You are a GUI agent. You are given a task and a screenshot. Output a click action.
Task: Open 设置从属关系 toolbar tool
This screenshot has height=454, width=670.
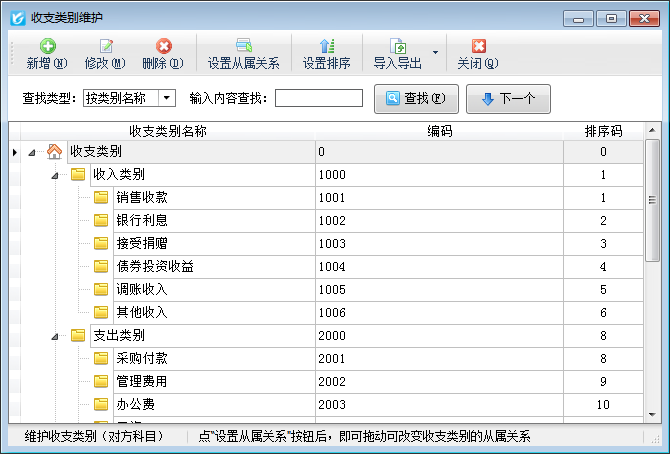pyautogui.click(x=243, y=46)
